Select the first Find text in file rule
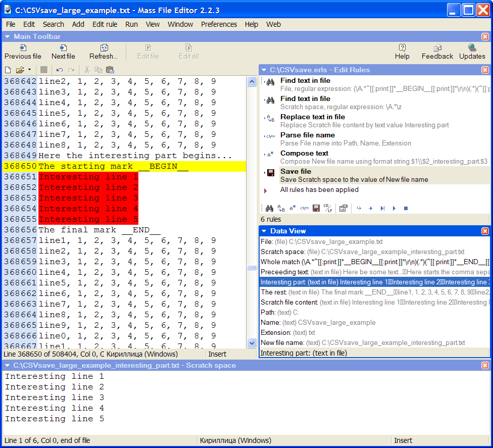 point(375,84)
